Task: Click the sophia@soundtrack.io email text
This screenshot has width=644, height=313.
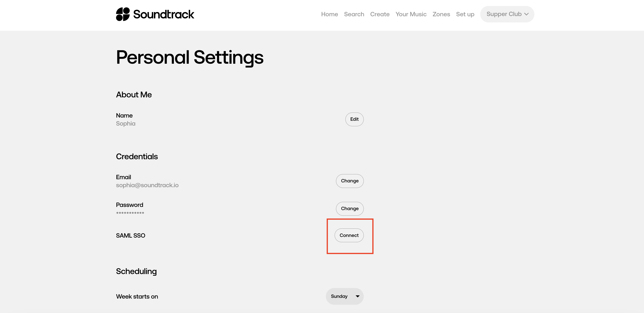Action: (147, 185)
